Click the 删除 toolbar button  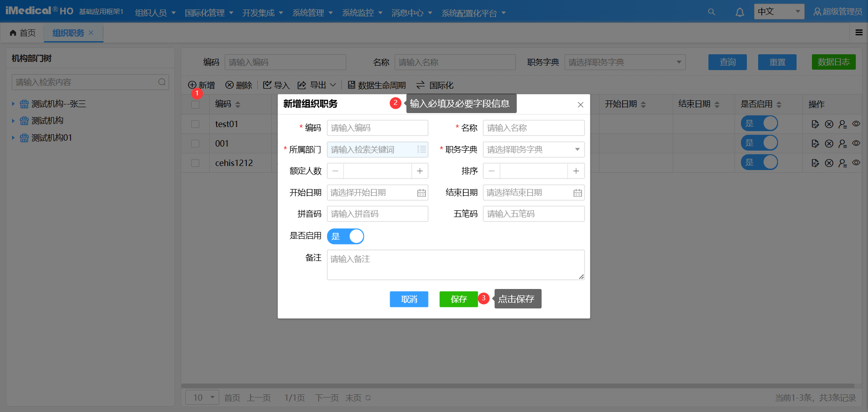(239, 85)
